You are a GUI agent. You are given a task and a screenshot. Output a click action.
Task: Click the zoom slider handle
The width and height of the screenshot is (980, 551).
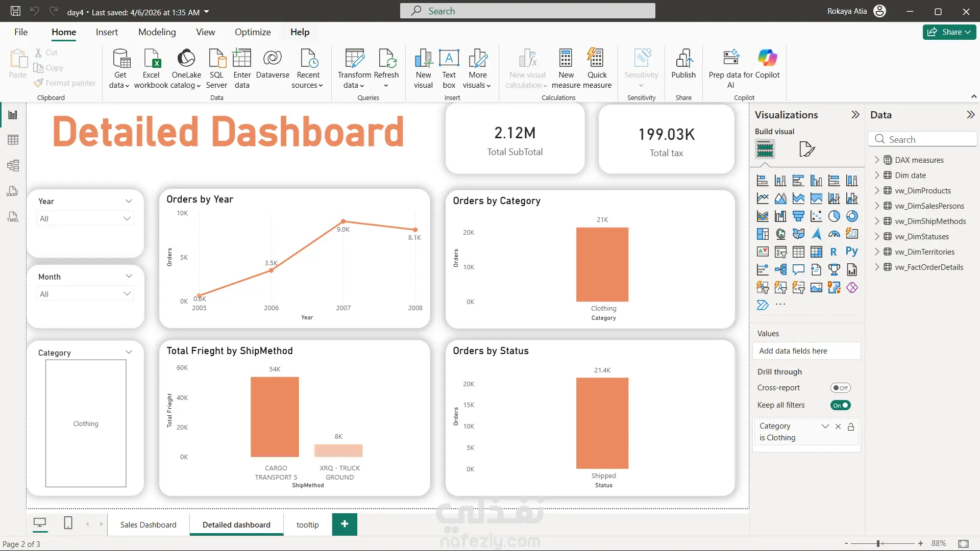coord(878,543)
